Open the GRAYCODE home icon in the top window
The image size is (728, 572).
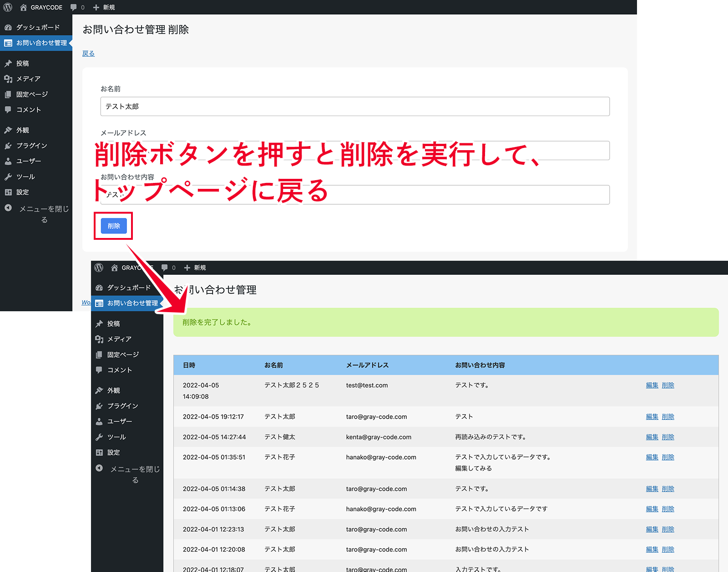point(24,7)
